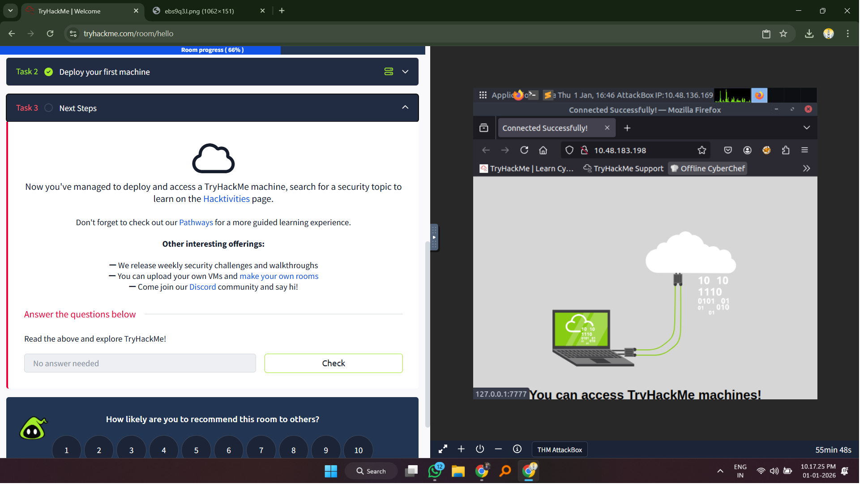The image size is (868, 488).
Task: Select rating 7 for room recommendation
Action: click(x=261, y=449)
